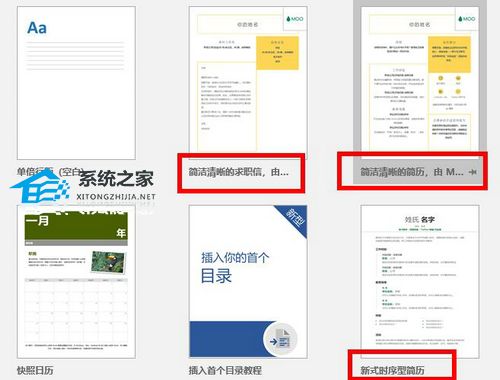
Task: Click the document arrow icon on the 目录 tutorial
Action: click(x=280, y=339)
